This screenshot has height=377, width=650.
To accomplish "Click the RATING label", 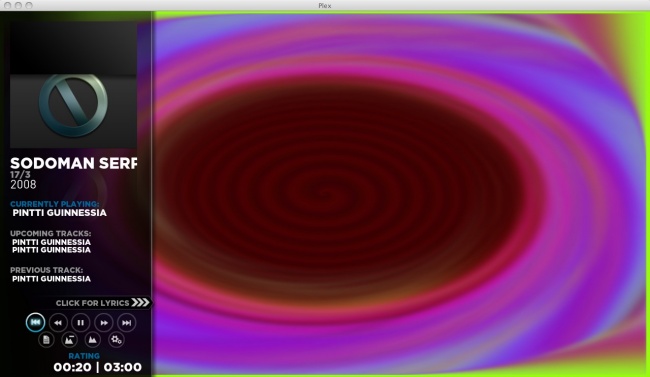I will coord(84,356).
